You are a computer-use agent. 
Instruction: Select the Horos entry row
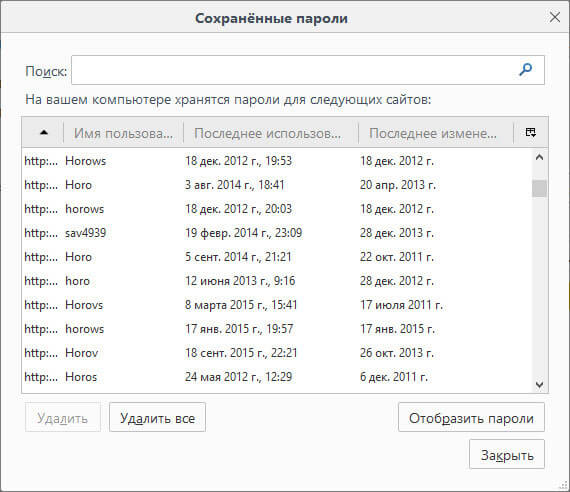click(276, 377)
